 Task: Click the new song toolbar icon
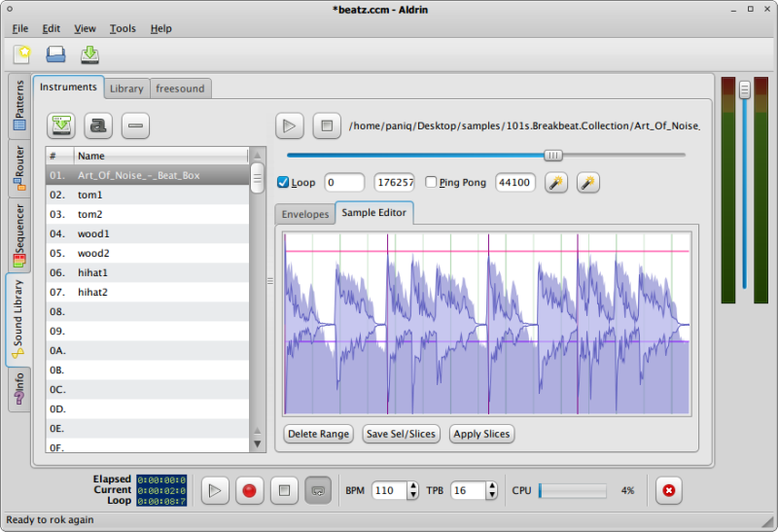tap(21, 53)
